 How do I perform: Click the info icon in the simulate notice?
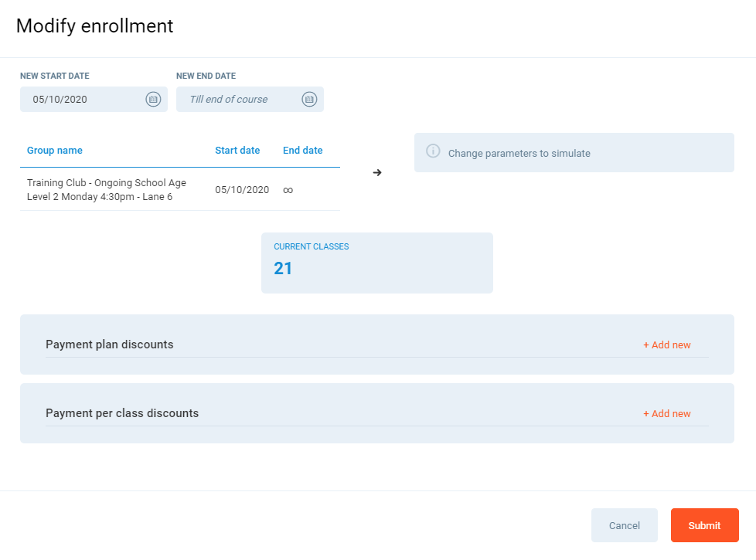pos(433,151)
